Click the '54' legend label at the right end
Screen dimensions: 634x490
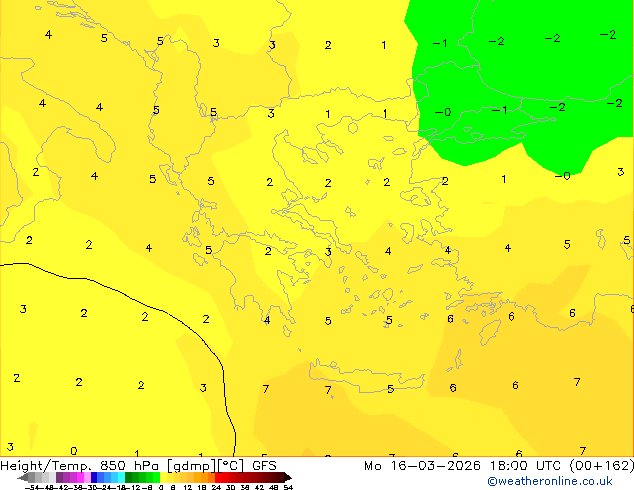(288, 488)
